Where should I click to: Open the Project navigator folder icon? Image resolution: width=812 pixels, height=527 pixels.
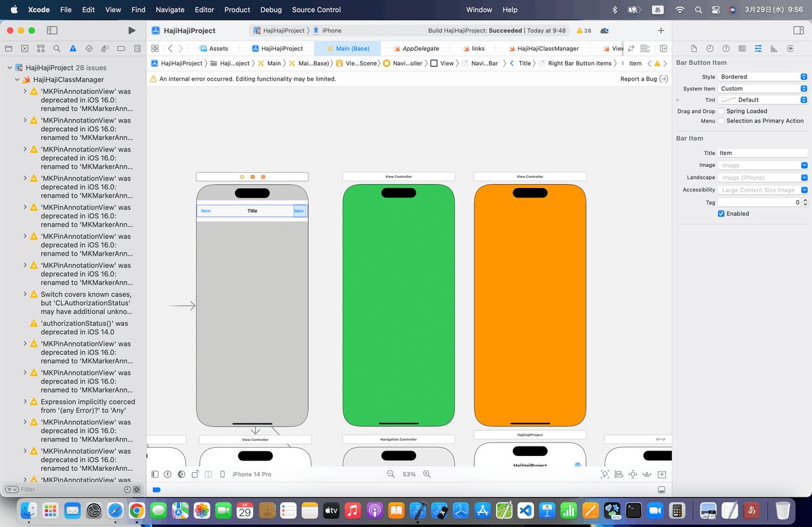(8, 49)
